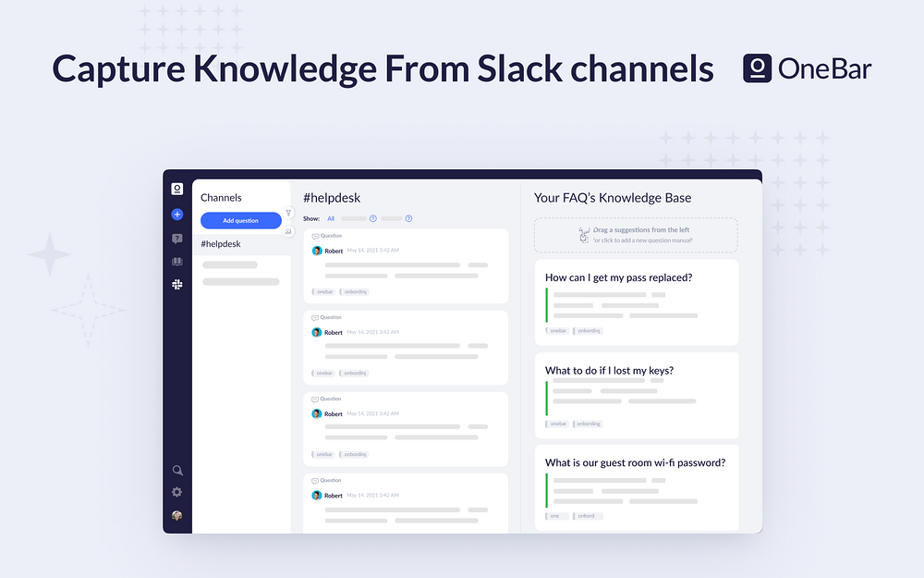Click the OneBar home logo in the dark sidebar

coord(176,189)
